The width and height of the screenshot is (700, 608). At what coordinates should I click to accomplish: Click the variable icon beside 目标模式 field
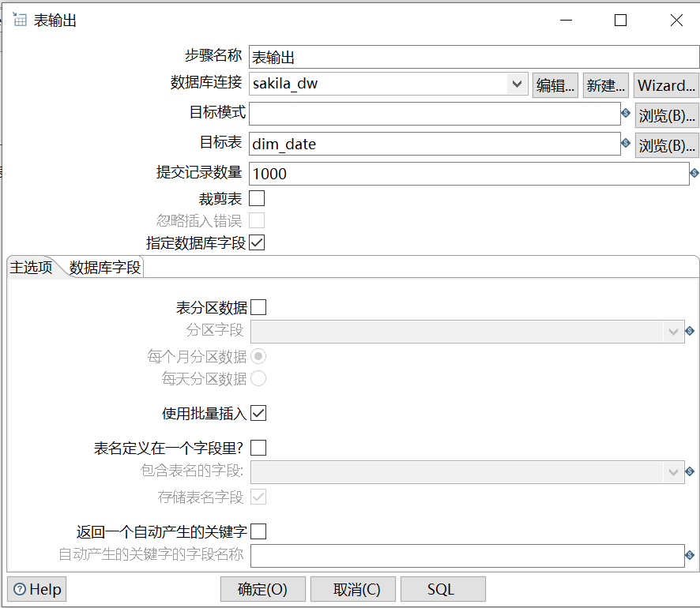[627, 114]
